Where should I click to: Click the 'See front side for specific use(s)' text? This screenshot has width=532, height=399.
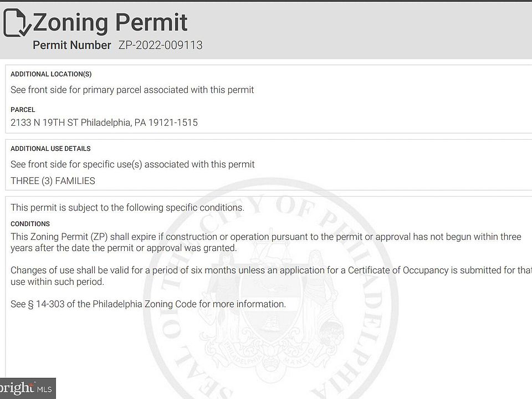pos(132,165)
